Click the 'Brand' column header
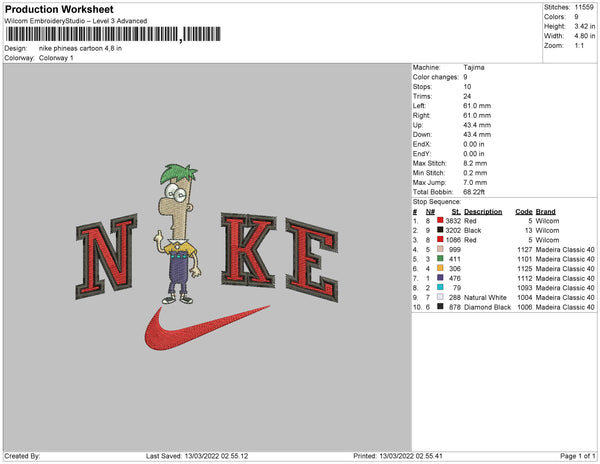The width and height of the screenshot is (600, 464). pyautogui.click(x=545, y=212)
